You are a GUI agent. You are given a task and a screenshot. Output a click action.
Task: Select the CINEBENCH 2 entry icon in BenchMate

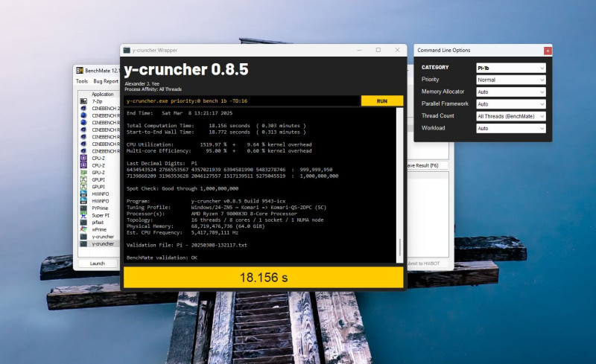83,108
